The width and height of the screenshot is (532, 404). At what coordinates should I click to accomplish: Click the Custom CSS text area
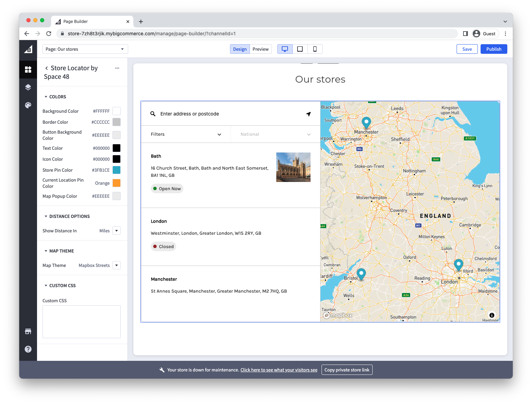coord(82,322)
